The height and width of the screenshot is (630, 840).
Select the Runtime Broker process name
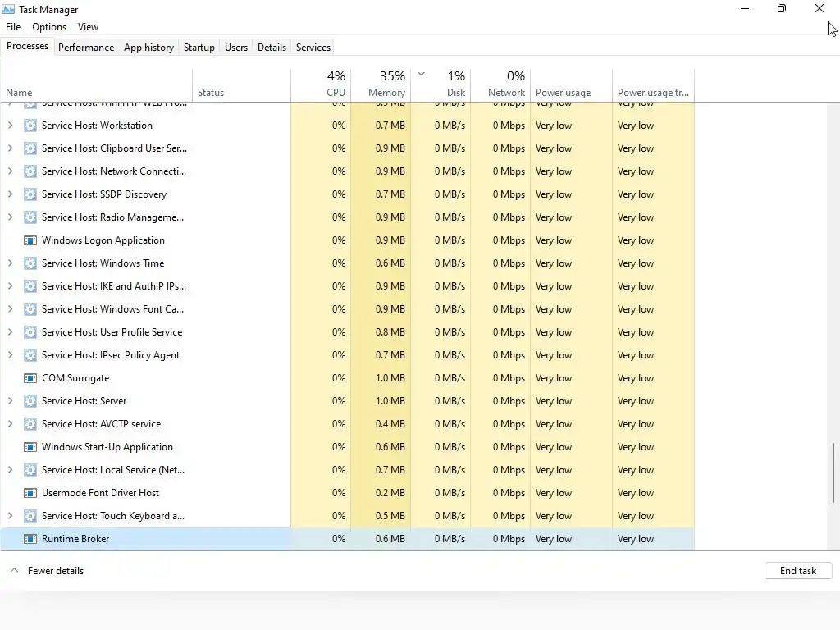click(75, 539)
